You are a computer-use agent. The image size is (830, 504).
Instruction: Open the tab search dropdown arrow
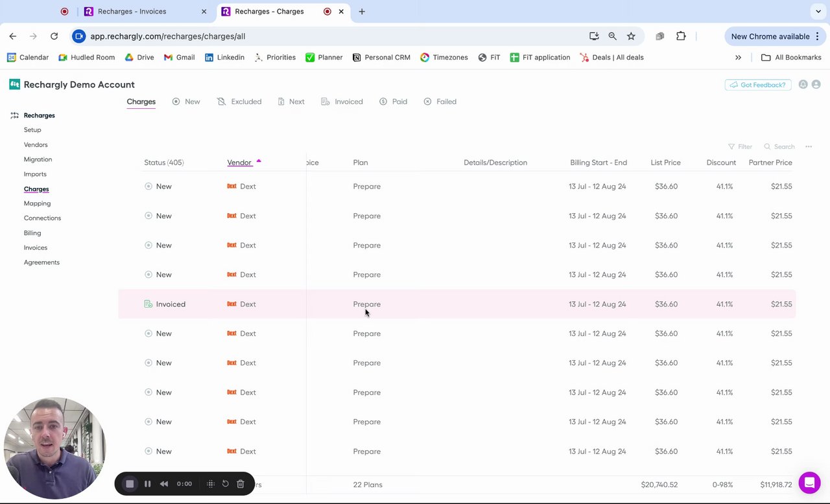(818, 11)
